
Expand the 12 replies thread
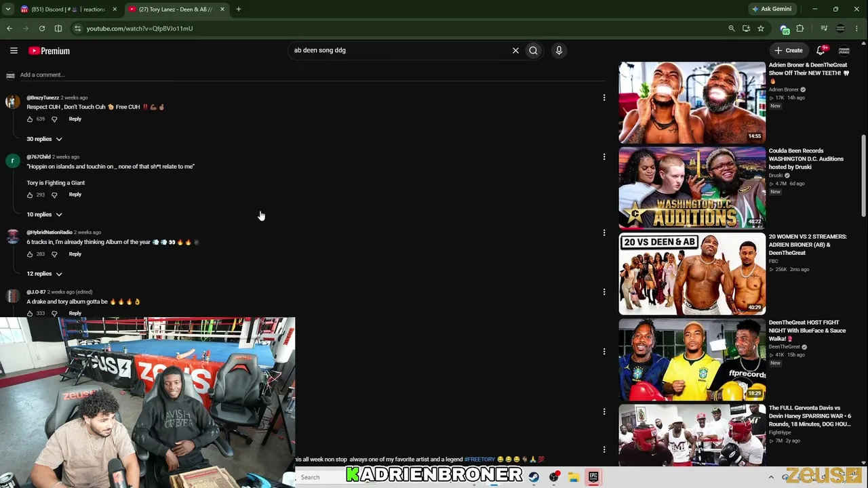pyautogui.click(x=44, y=274)
